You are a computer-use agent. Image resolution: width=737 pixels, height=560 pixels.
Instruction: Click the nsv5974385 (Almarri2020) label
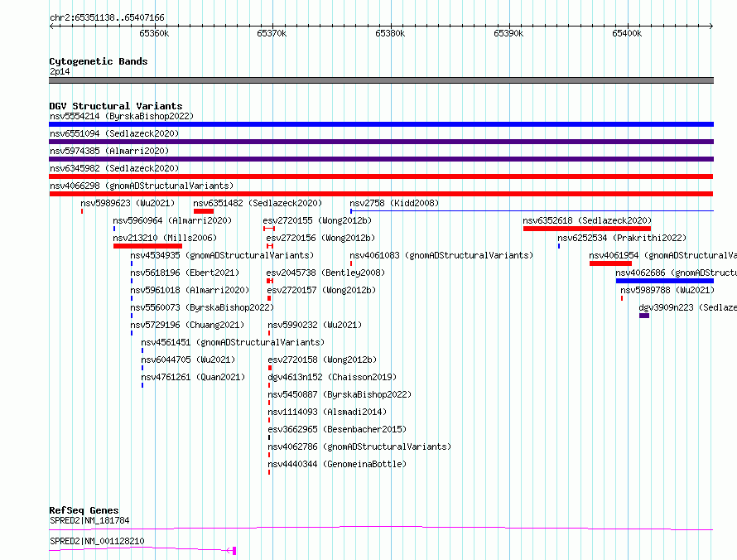[109, 151]
